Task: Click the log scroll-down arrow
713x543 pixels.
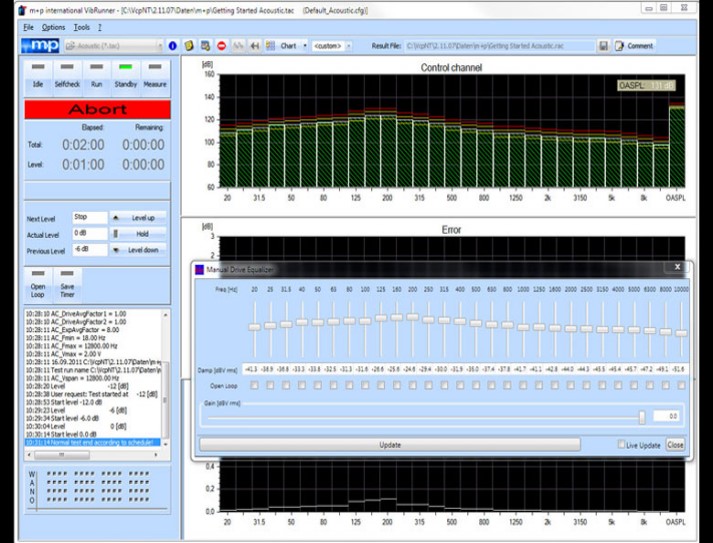Action: (x=166, y=443)
